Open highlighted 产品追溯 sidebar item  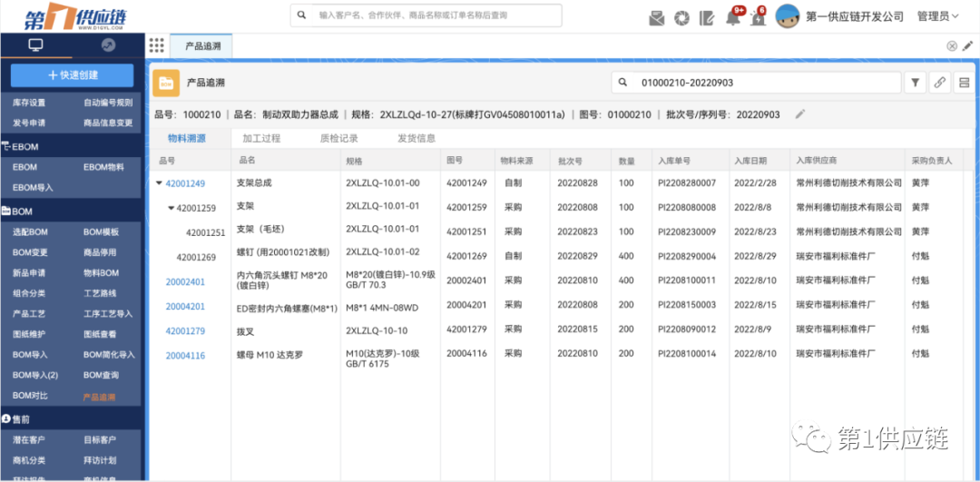click(100, 397)
